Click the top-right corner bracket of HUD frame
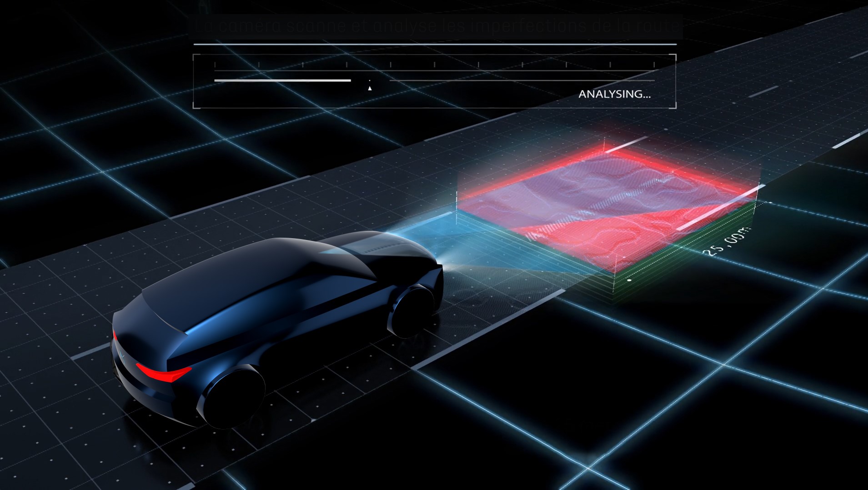This screenshot has height=490, width=868. [x=675, y=56]
